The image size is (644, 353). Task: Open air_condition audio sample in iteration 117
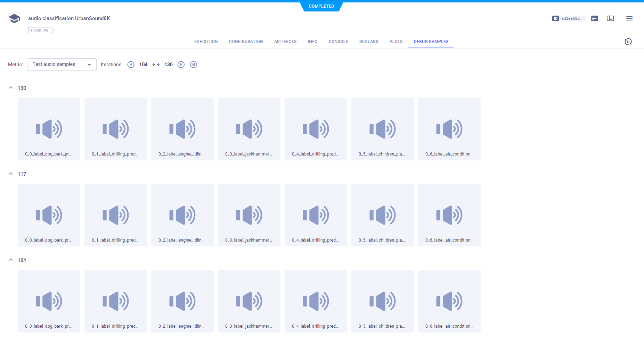(x=449, y=215)
